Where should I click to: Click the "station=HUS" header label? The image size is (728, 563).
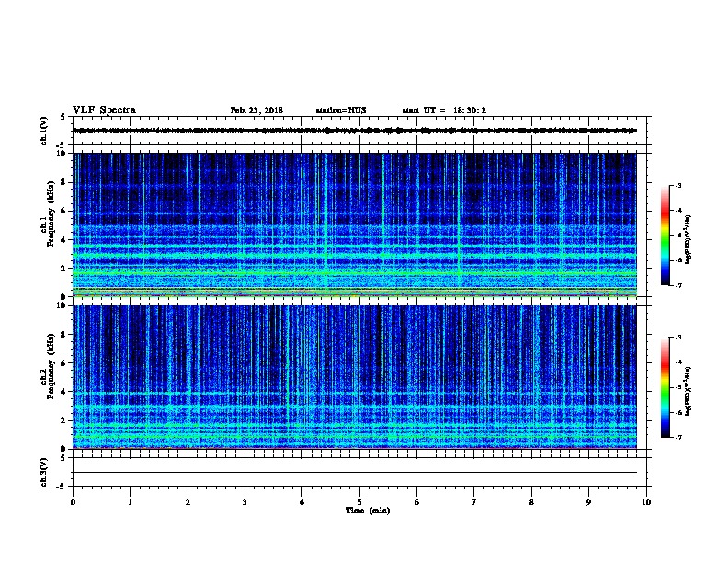tap(341, 110)
